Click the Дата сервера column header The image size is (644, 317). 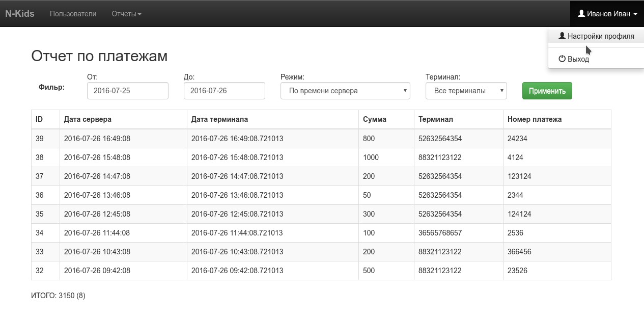[x=88, y=119]
